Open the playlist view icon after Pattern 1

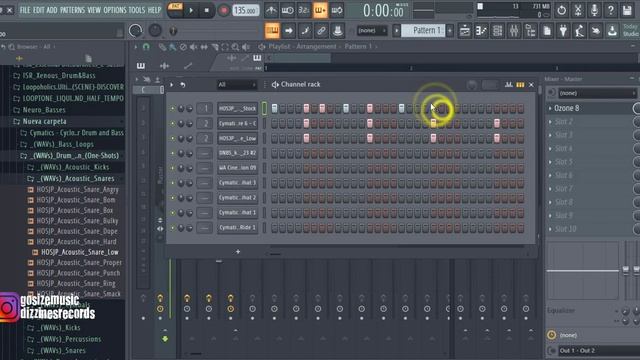(x=464, y=31)
